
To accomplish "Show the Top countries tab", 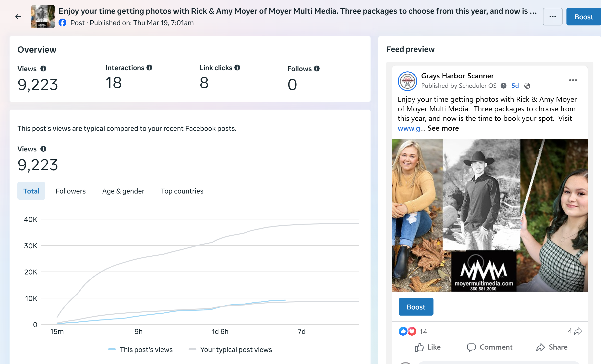I will (x=182, y=191).
